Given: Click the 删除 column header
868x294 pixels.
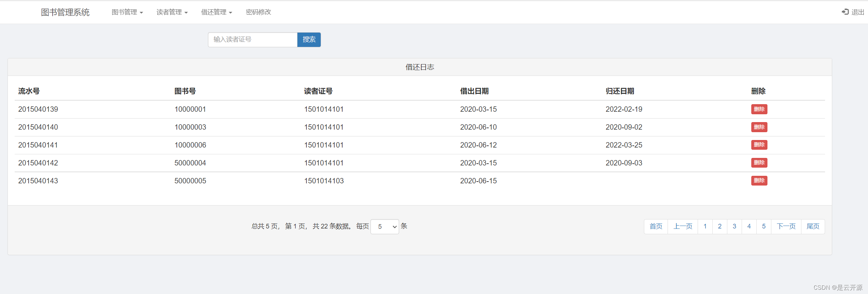Looking at the screenshot, I should 758,91.
